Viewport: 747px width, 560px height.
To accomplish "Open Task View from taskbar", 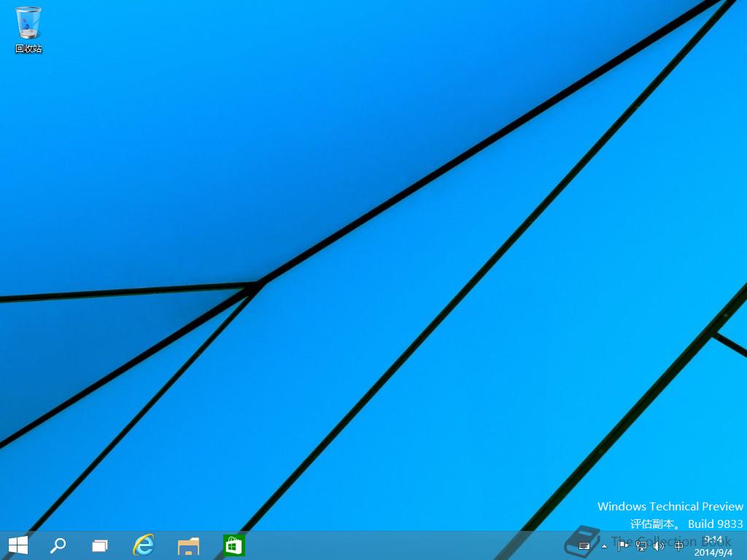I will [99, 545].
